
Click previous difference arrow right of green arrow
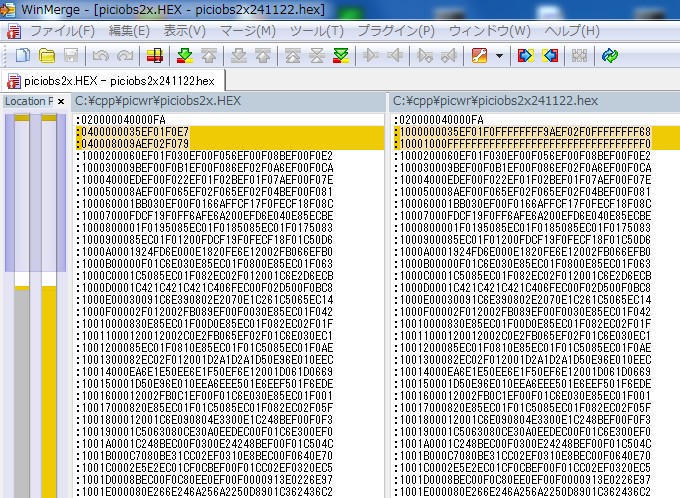point(209,56)
